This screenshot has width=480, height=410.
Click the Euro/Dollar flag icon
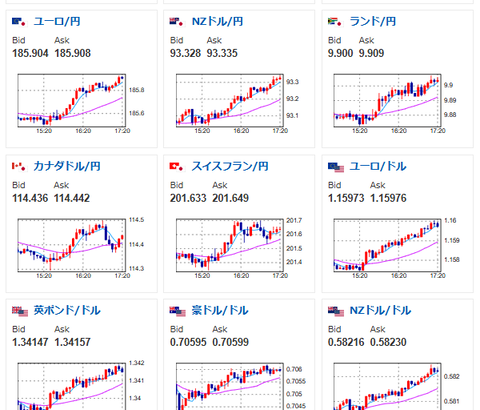pos(336,167)
